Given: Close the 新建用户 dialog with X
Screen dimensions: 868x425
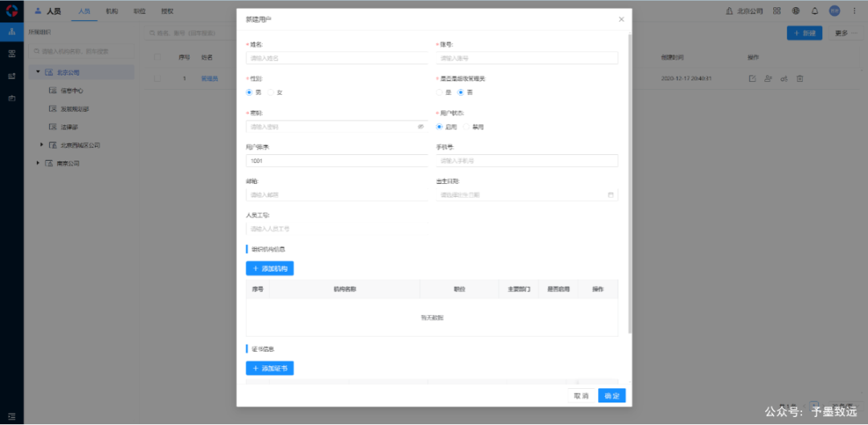Looking at the screenshot, I should click(621, 19).
